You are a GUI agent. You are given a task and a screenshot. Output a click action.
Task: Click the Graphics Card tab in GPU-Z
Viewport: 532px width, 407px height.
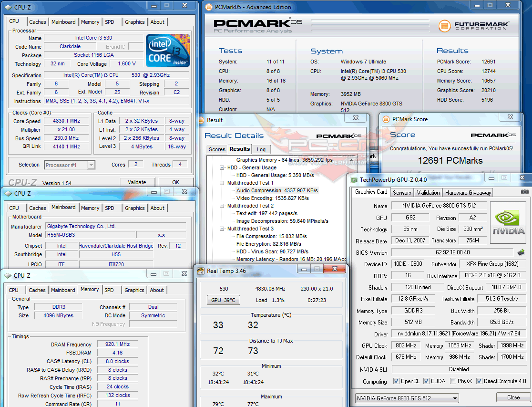(x=371, y=192)
